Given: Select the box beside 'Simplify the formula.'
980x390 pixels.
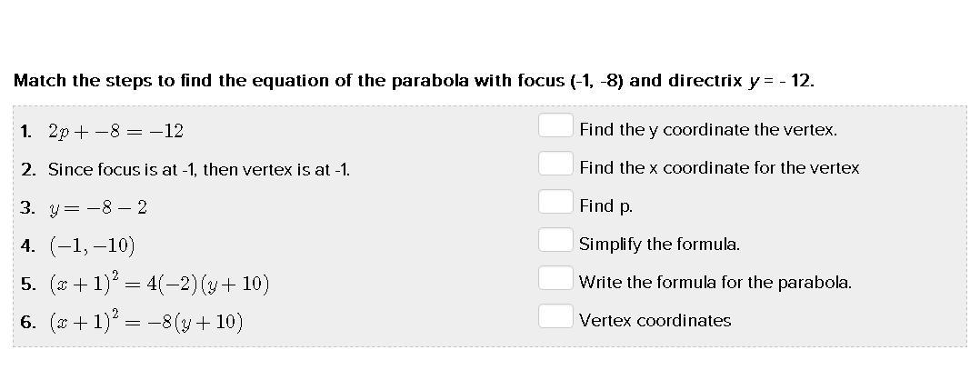Looking at the screenshot, I should click(x=555, y=239).
